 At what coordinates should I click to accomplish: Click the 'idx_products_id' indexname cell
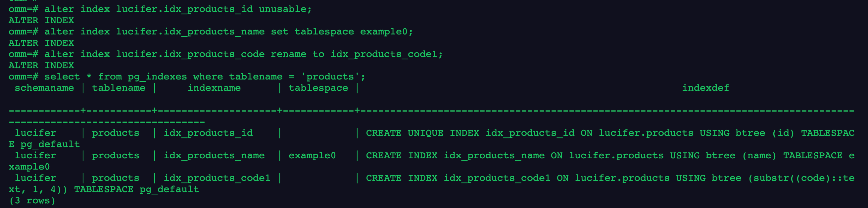(208, 133)
